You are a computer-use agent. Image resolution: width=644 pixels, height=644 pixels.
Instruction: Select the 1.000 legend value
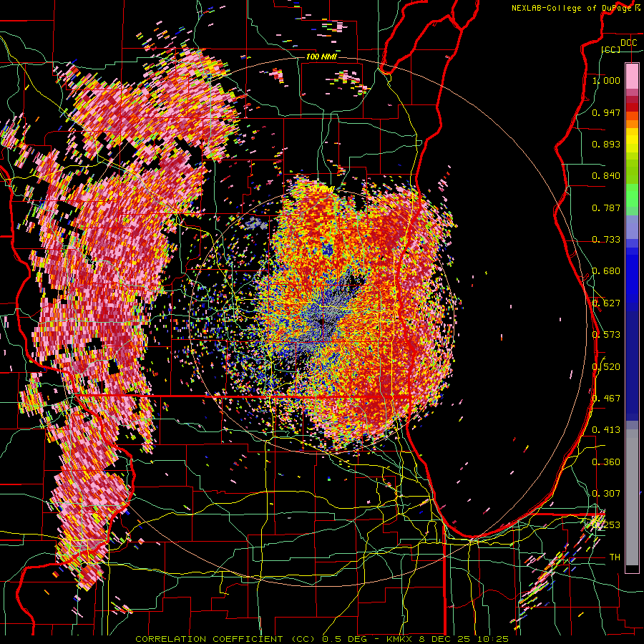tap(606, 80)
